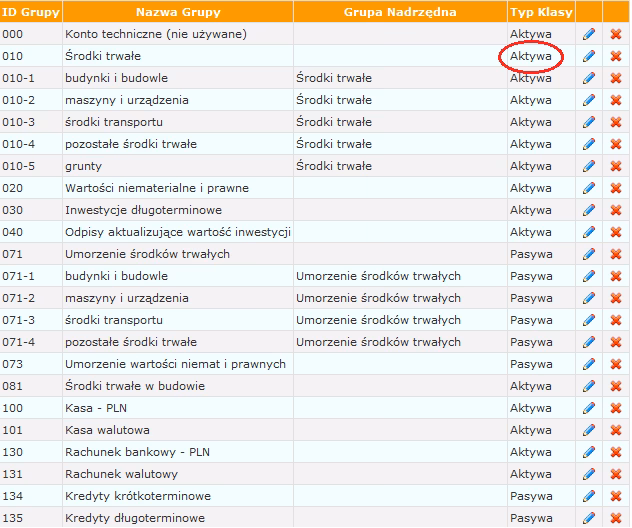Delete the Konto techniczne (nie używane) row
This screenshot has width=632, height=528.
click(x=616, y=34)
